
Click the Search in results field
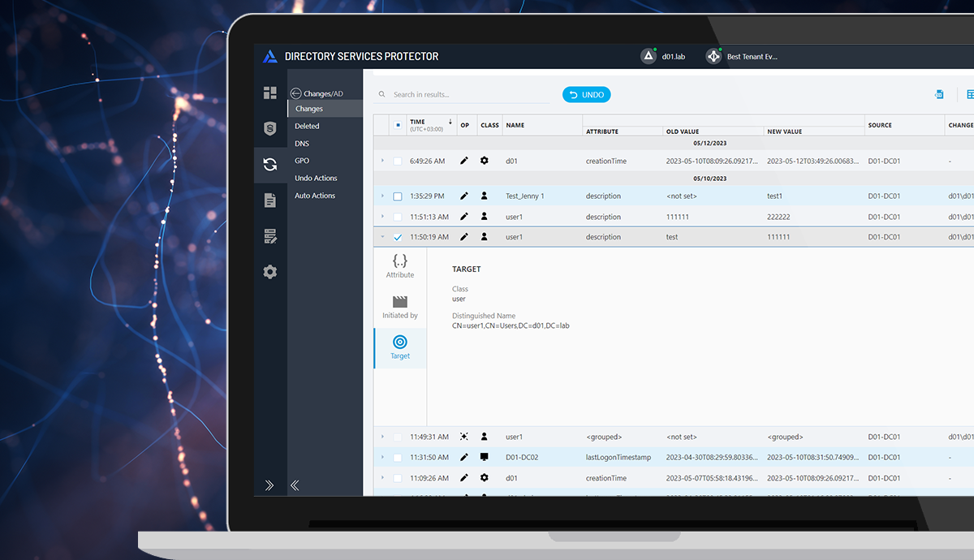click(463, 95)
